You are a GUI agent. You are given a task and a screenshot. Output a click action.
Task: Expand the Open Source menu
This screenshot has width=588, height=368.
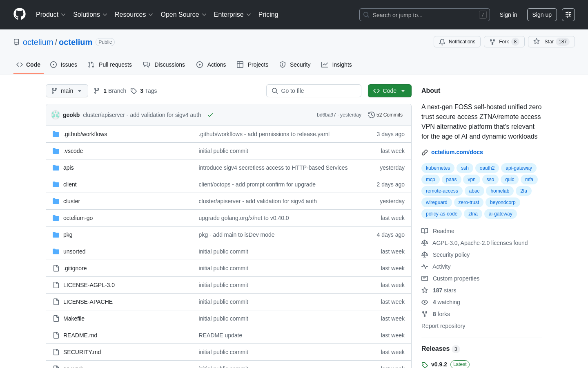click(184, 15)
